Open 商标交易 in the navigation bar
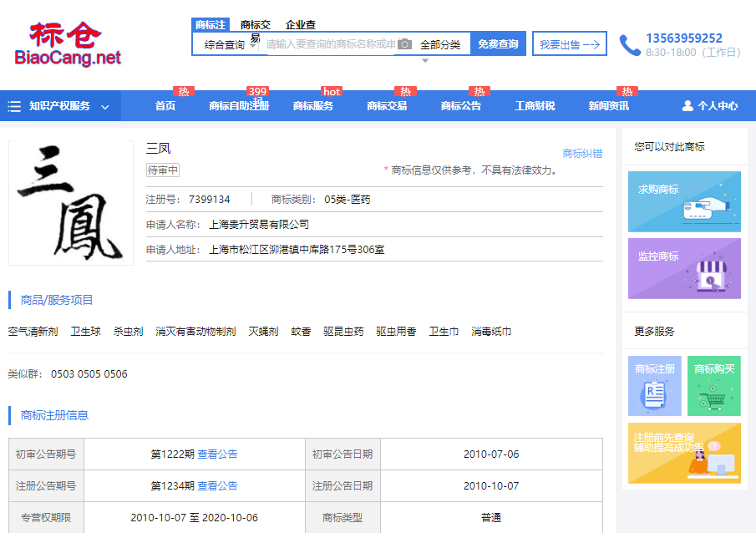The image size is (756, 533). (x=387, y=105)
